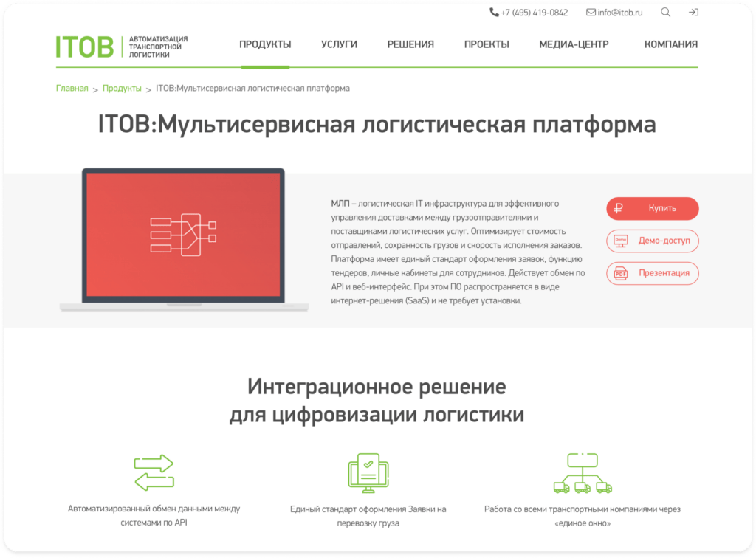The width and height of the screenshot is (756, 558).
Task: Go to Решения section
Action: point(410,44)
